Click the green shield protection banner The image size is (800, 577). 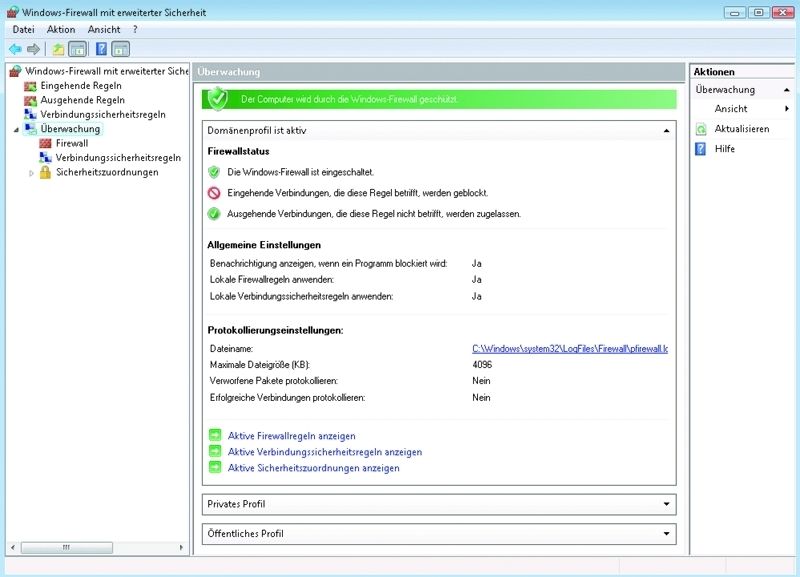439,99
